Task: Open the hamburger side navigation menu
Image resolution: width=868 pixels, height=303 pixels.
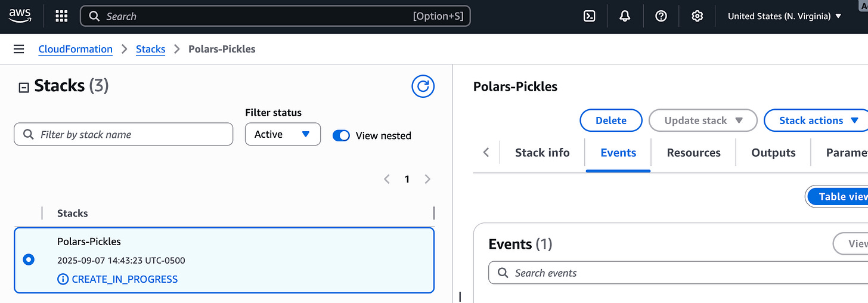Action: pos(19,49)
